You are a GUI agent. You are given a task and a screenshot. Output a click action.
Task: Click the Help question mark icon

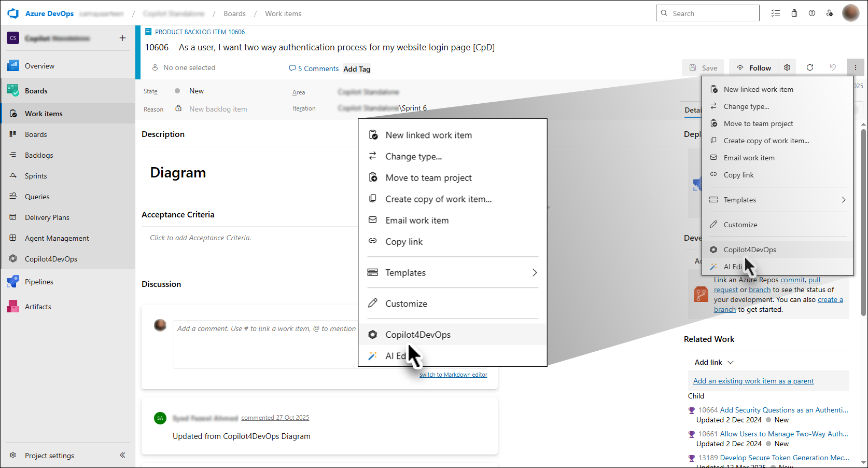click(812, 13)
